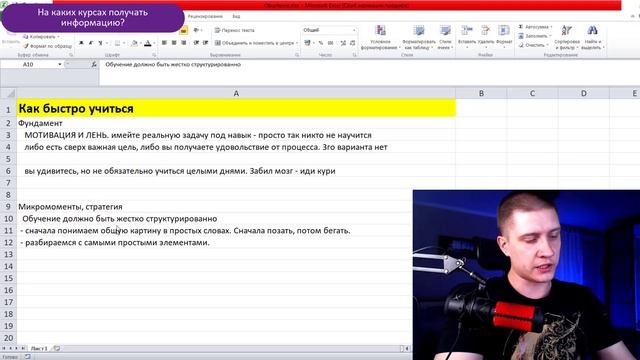Click the fx insert function icon

click(x=94, y=64)
